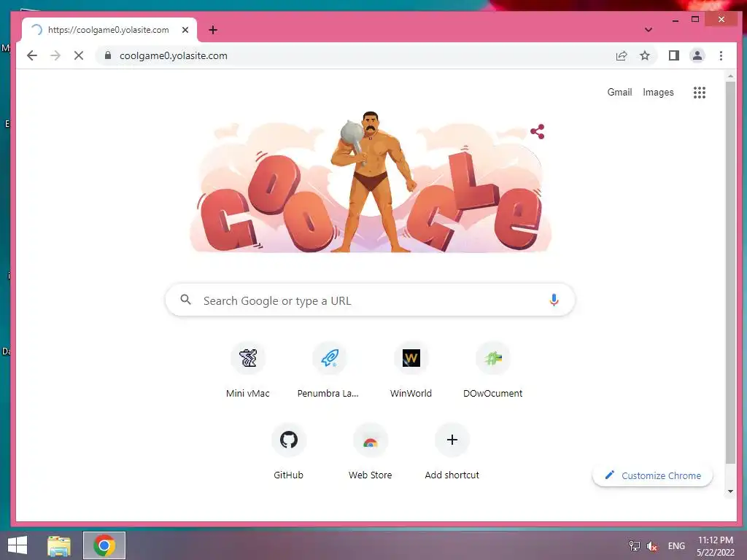Select the coolgame0.yolasite.com tab
Viewport: 747px width, 560px height.
coord(108,30)
